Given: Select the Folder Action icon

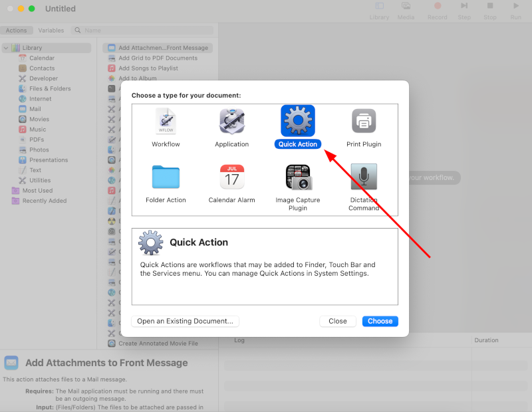Looking at the screenshot, I should tap(166, 177).
